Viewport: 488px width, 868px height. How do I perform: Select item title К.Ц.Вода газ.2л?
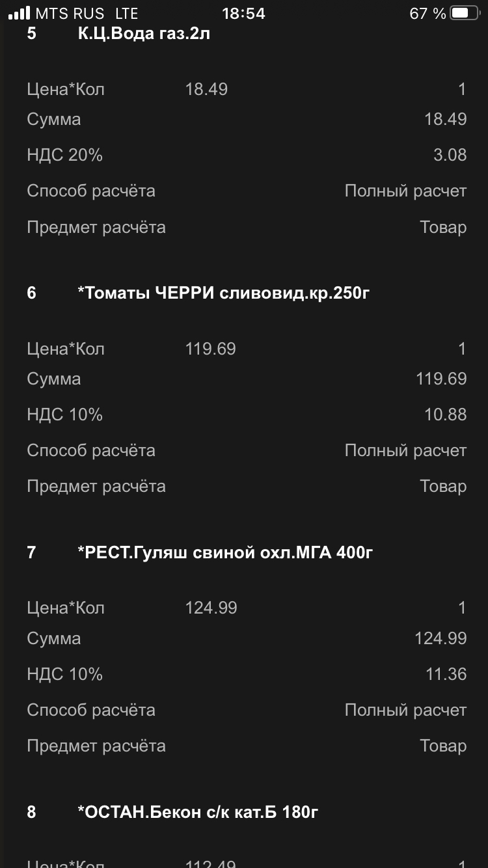click(144, 34)
